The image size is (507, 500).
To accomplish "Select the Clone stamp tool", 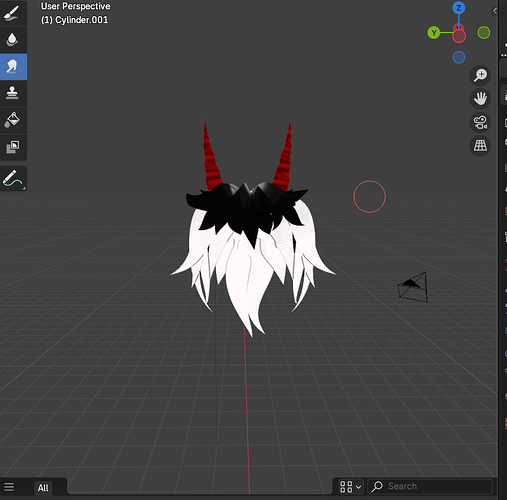I will pos(13,93).
